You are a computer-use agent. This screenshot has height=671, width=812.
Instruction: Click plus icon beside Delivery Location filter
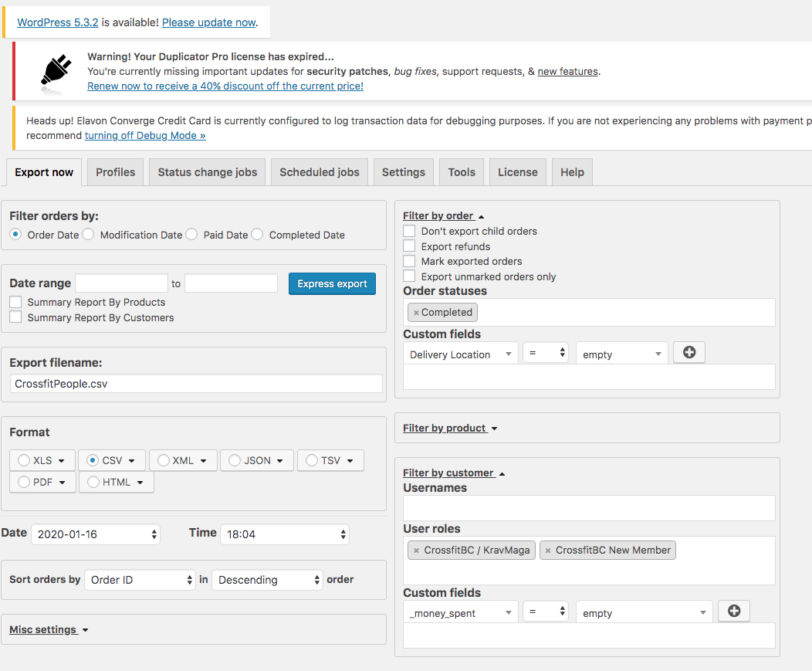coord(689,353)
